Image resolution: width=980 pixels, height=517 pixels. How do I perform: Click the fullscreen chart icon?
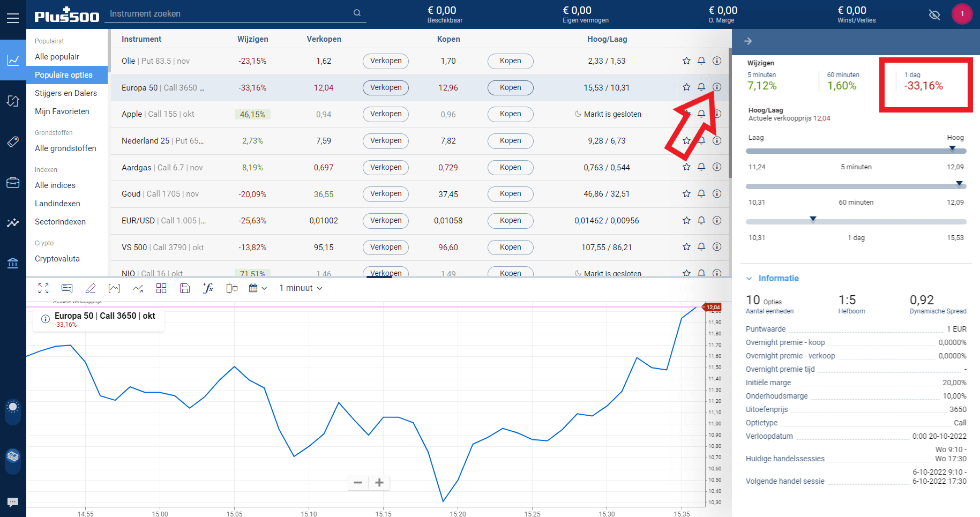(x=43, y=288)
